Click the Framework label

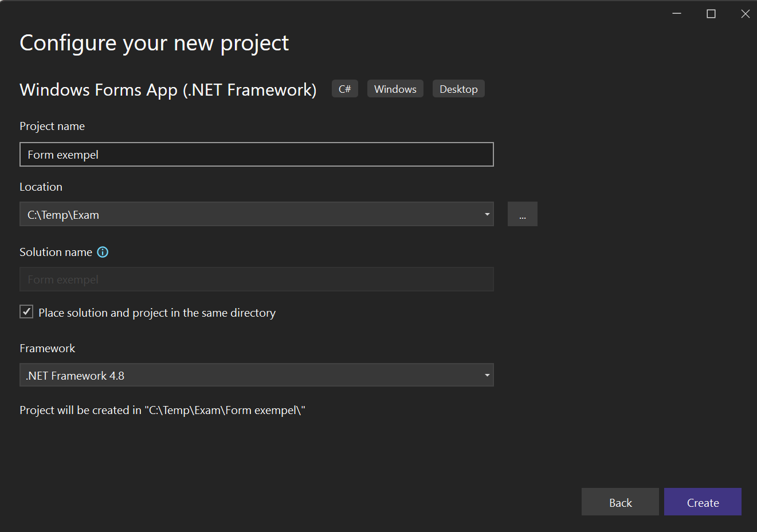point(48,348)
